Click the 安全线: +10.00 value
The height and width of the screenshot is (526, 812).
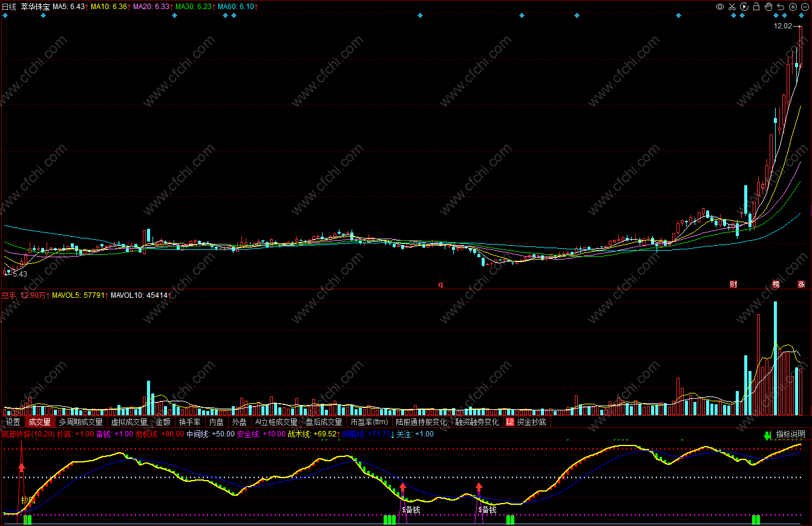pos(261,434)
